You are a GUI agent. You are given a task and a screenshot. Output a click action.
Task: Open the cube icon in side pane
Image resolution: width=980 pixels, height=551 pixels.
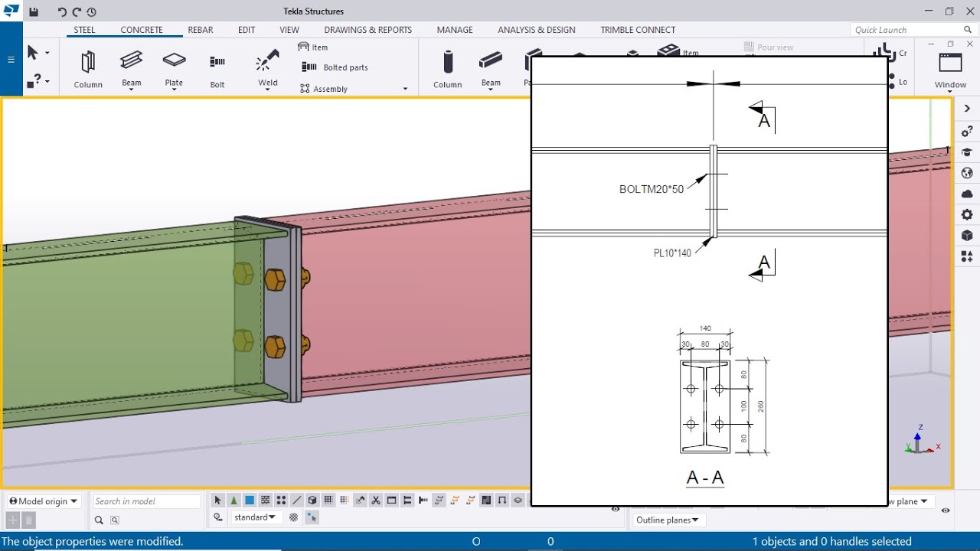coord(967,236)
